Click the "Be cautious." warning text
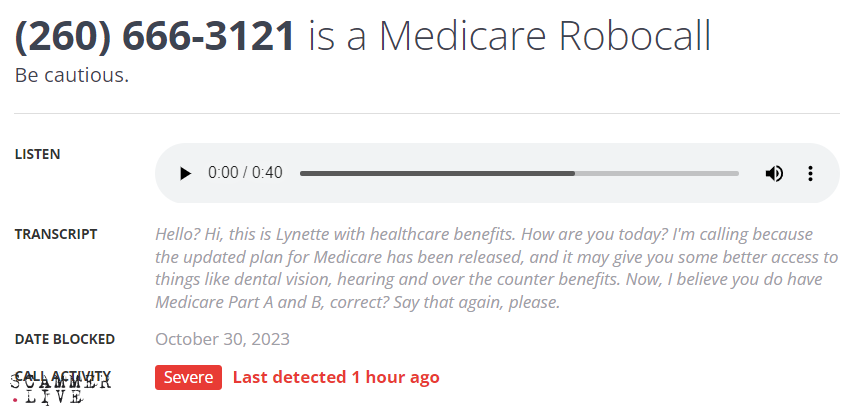The image size is (858, 416). point(72,75)
